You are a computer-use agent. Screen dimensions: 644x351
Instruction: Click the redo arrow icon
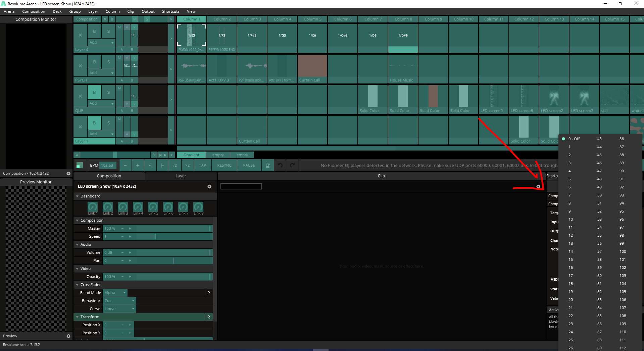coord(292,165)
